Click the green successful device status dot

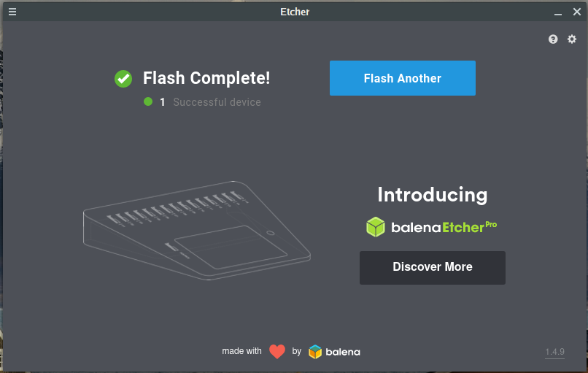pyautogui.click(x=148, y=102)
